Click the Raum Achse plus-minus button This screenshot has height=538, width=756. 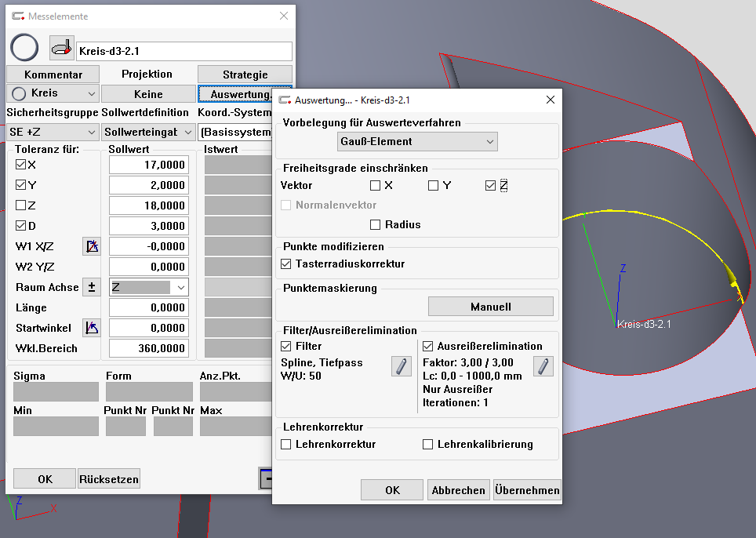(x=92, y=287)
